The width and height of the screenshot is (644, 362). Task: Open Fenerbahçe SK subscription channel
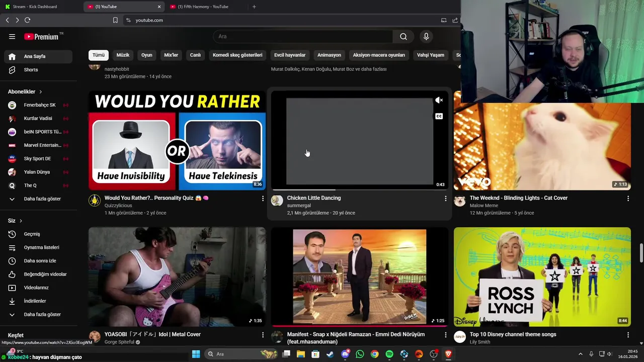(x=38, y=105)
